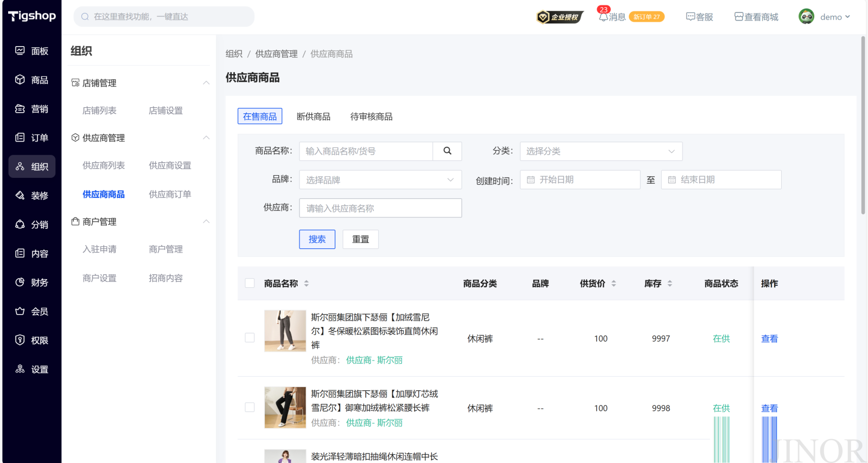Click the 企业授权 badge icon

560,17
